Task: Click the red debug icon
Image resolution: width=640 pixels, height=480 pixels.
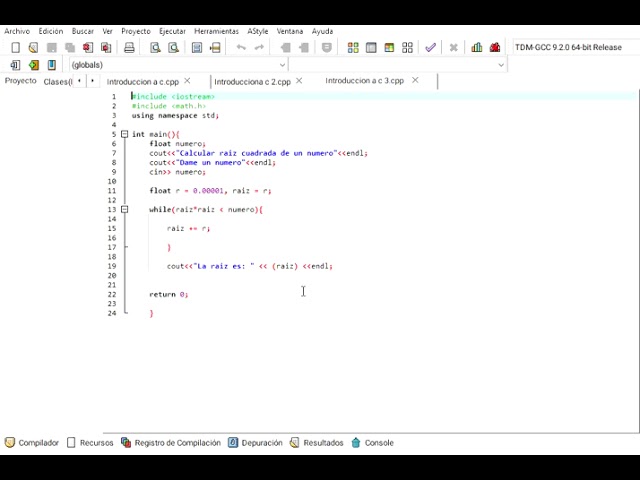Action: [x=495, y=47]
